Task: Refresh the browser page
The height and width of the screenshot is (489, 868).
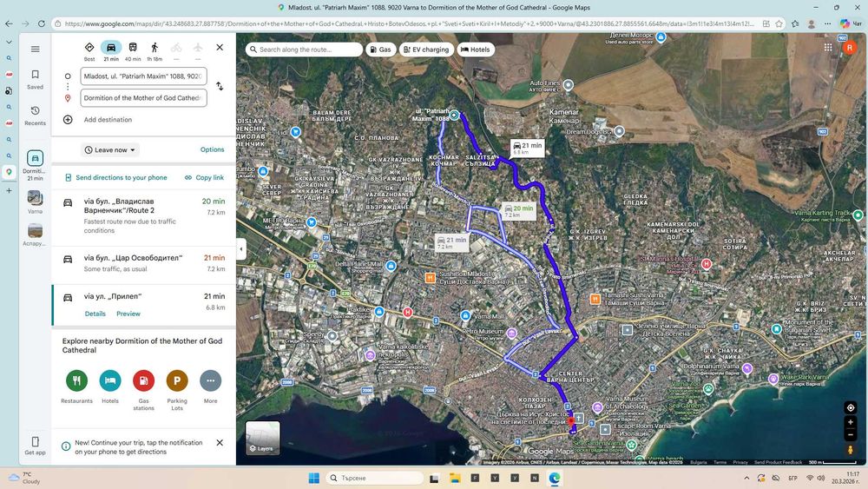Action: [42, 23]
